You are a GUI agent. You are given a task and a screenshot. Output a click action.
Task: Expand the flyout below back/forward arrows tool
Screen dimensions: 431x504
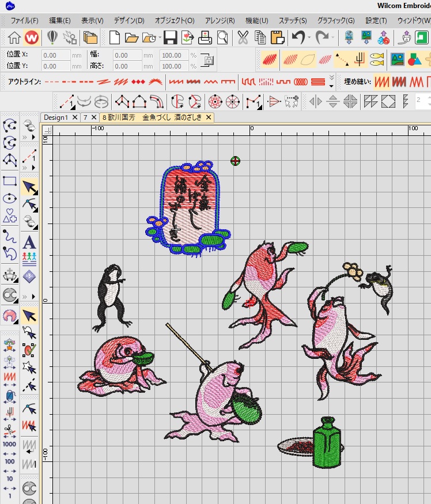click(x=33, y=137)
